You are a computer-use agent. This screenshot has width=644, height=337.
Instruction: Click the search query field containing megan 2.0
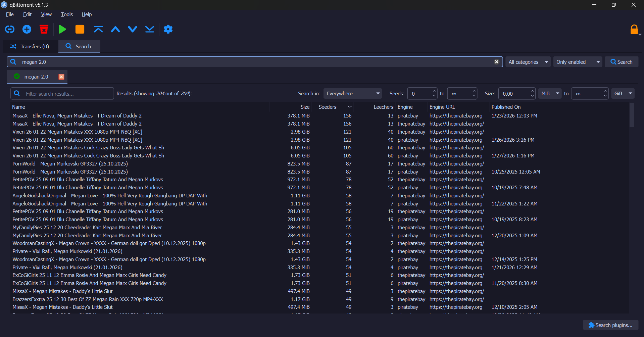point(255,62)
